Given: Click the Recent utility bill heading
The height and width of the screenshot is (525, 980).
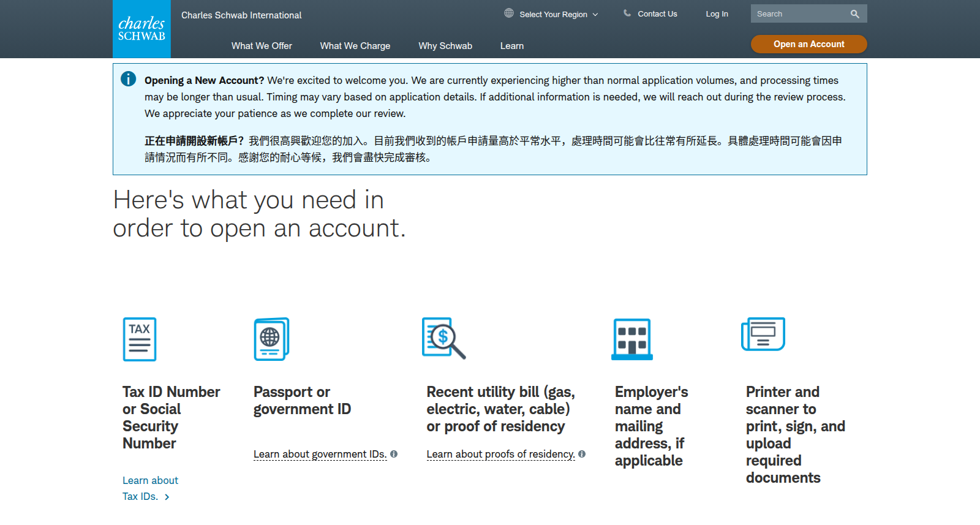Looking at the screenshot, I should (x=501, y=409).
